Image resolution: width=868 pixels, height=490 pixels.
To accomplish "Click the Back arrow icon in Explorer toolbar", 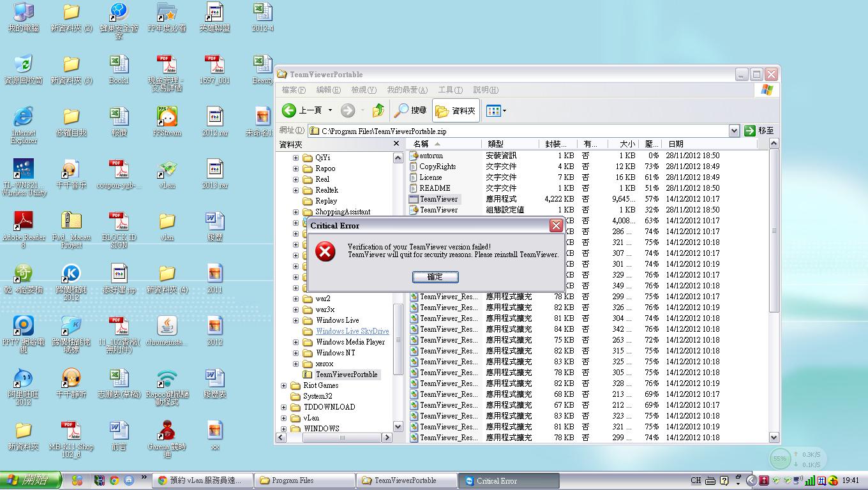I will pos(289,110).
